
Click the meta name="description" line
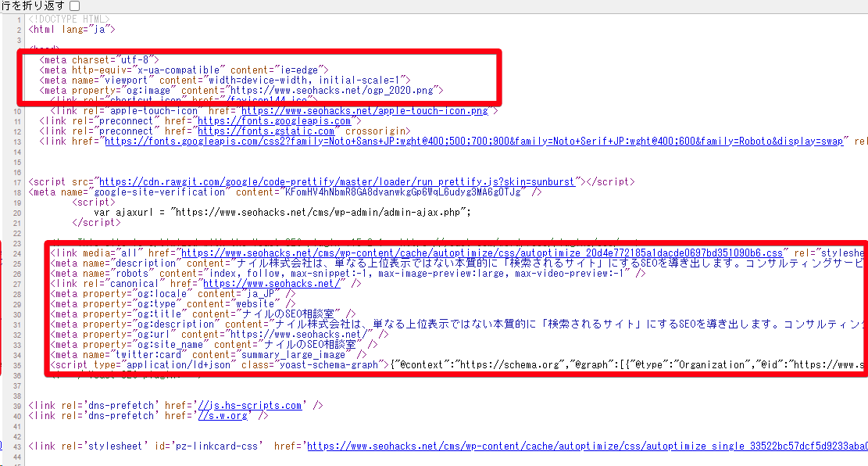(458, 263)
